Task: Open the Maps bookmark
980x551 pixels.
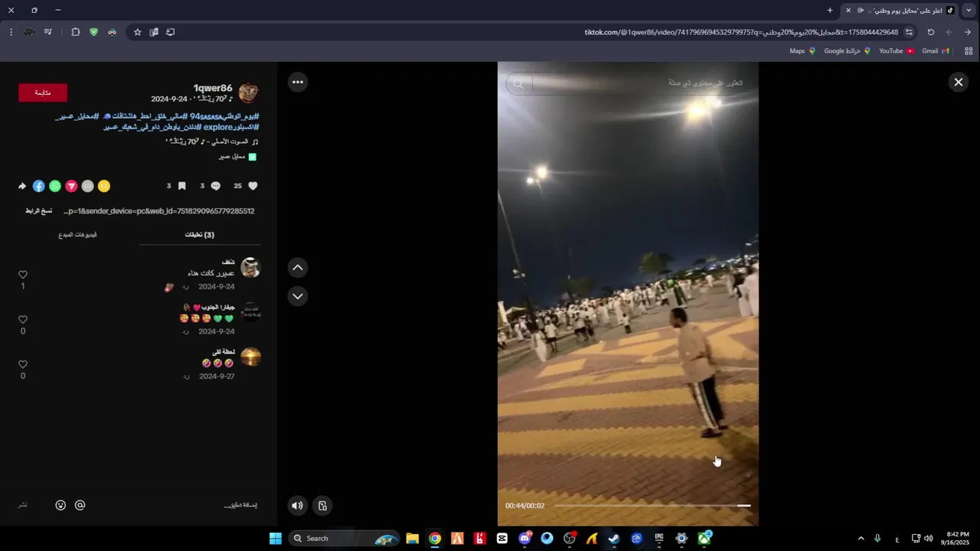Action: tap(802, 51)
